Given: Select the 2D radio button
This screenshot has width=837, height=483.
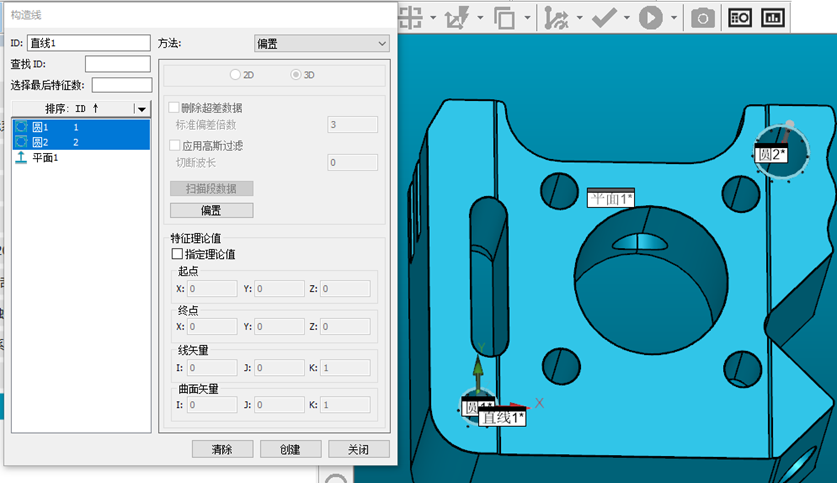Looking at the screenshot, I should (236, 75).
